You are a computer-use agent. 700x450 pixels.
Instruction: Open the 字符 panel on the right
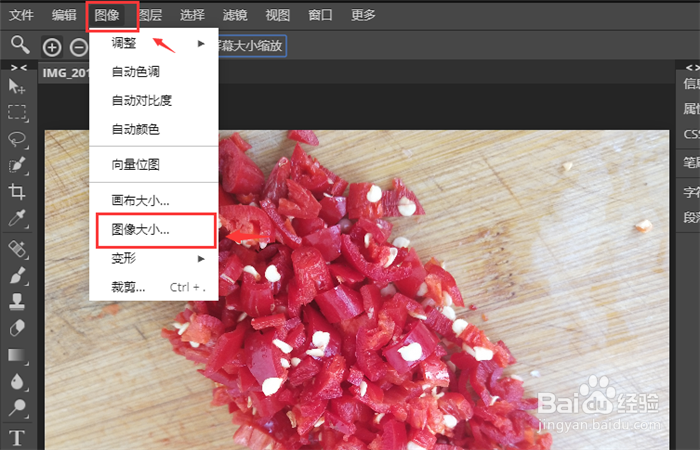click(x=691, y=192)
